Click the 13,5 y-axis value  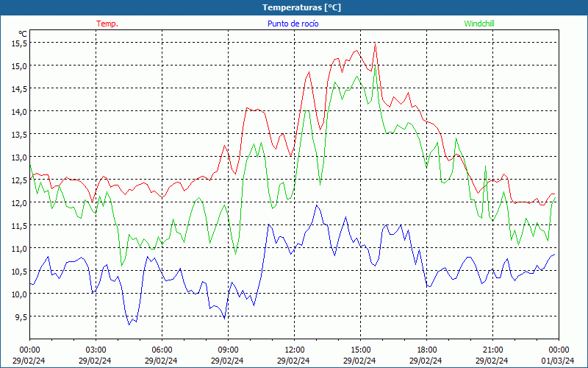click(20, 135)
